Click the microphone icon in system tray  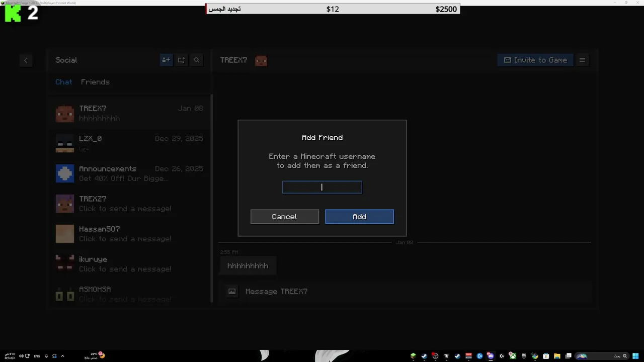coord(46,356)
